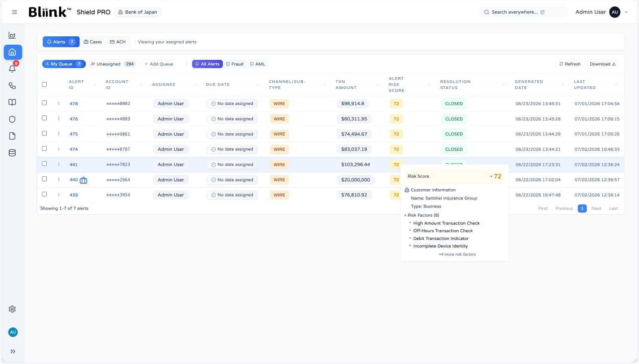Click '+4 more risk factors' in popup
This screenshot has width=639, height=364.
point(457,254)
